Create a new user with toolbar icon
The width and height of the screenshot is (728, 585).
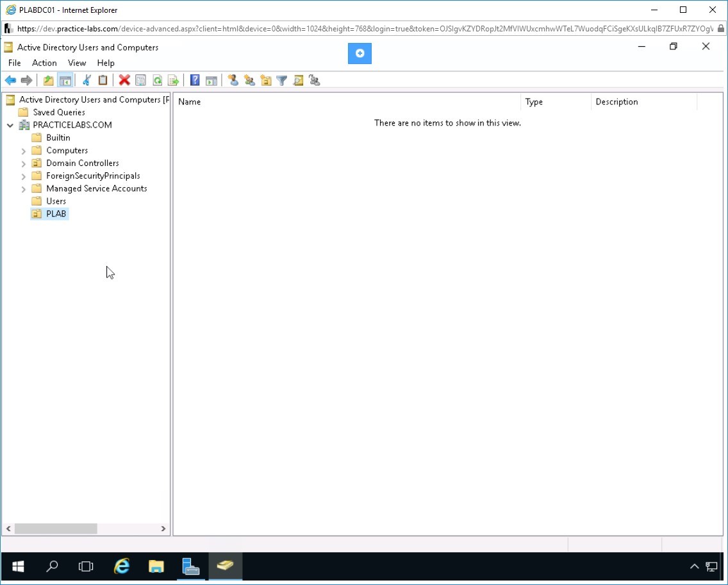tap(233, 80)
